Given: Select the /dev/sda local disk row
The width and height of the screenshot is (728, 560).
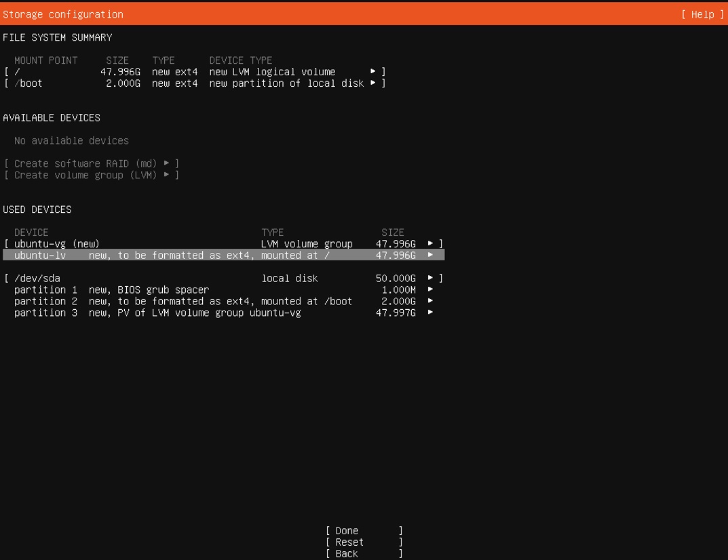Looking at the screenshot, I should coord(224,279).
